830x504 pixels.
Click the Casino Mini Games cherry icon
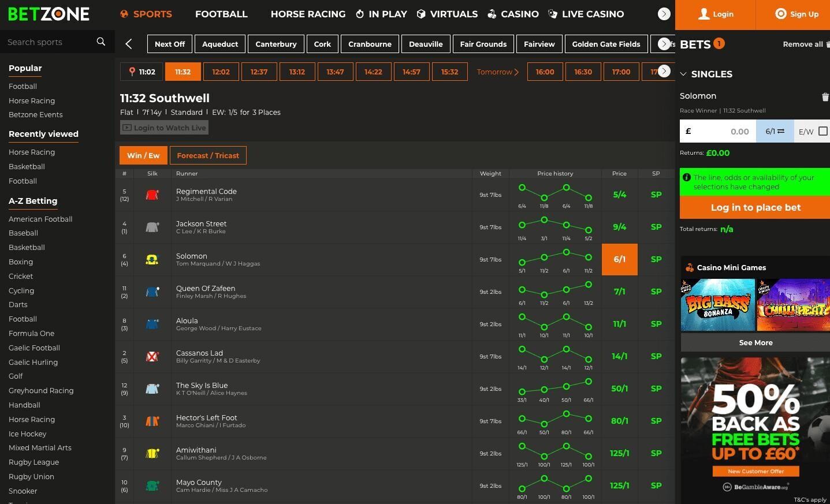click(689, 267)
